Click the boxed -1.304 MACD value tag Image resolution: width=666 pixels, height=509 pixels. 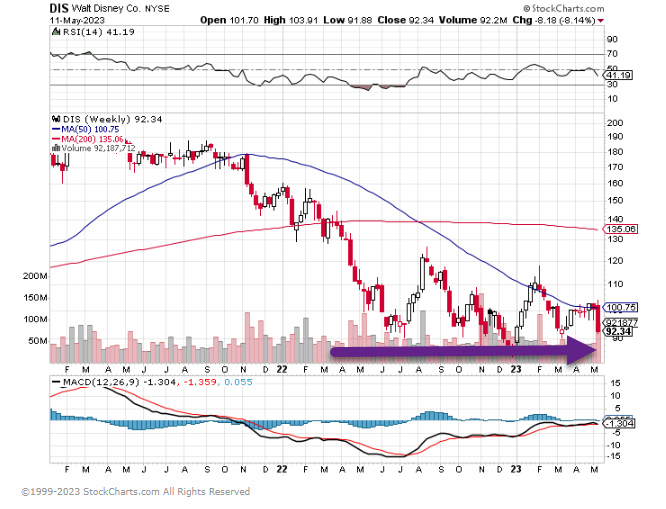tap(620, 423)
